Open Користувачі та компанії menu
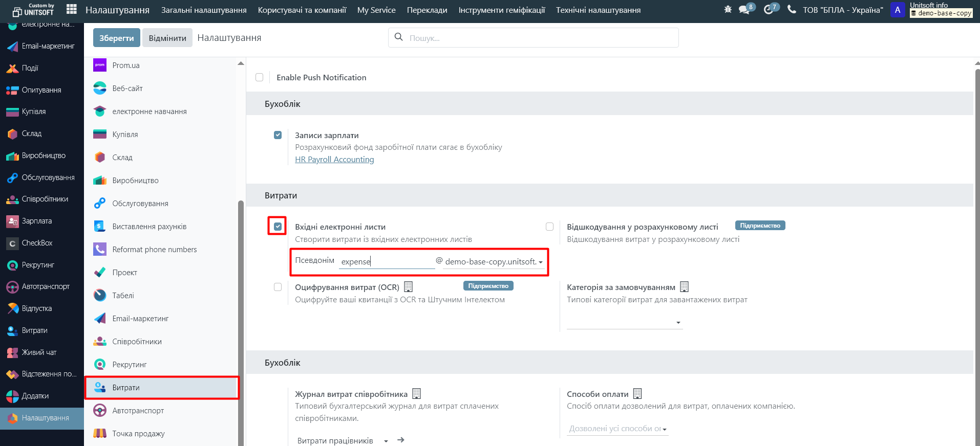This screenshot has width=980, height=446. click(x=302, y=10)
